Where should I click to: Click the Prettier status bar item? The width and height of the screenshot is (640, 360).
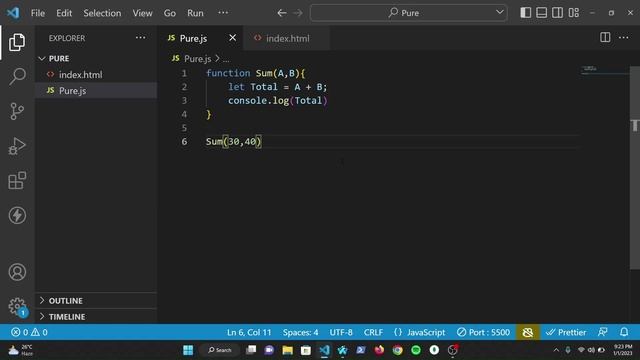(566, 332)
